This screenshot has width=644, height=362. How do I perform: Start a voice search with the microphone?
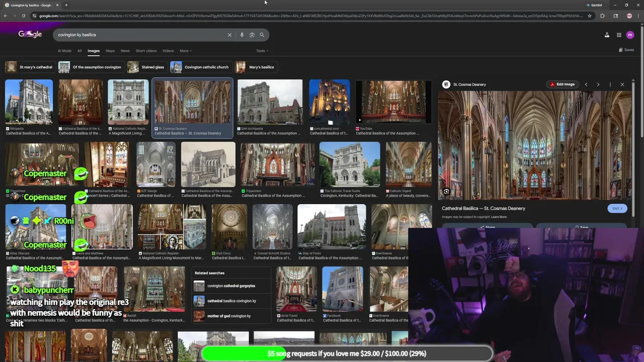[242, 35]
